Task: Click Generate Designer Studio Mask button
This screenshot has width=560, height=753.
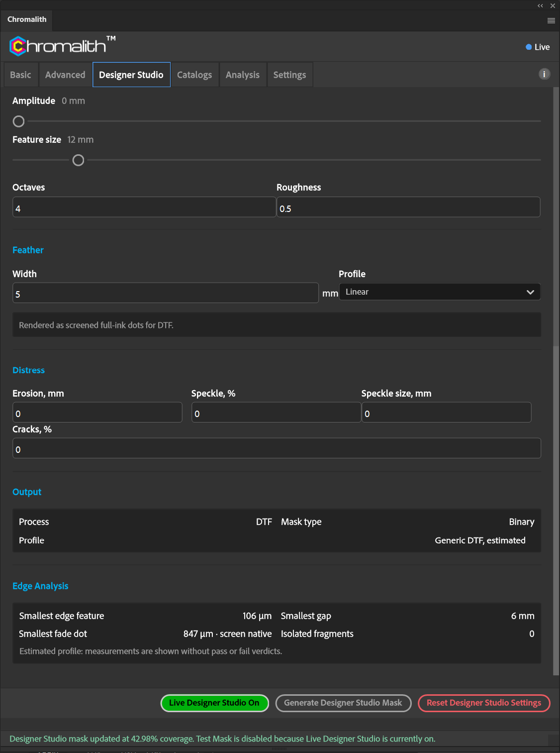Action: [x=343, y=703]
